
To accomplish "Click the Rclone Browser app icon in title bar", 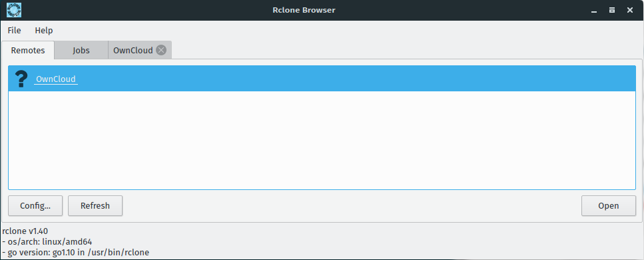I will [15, 10].
